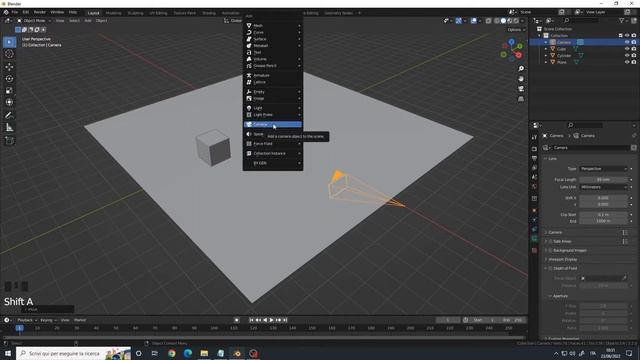Open the Object Mode dropdown
Viewport: 640px width, 360px height.
[34, 21]
